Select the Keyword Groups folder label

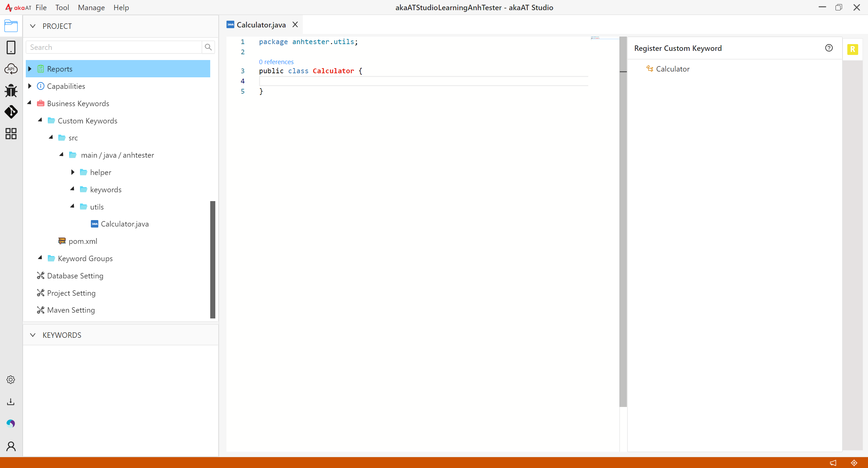[x=85, y=258]
